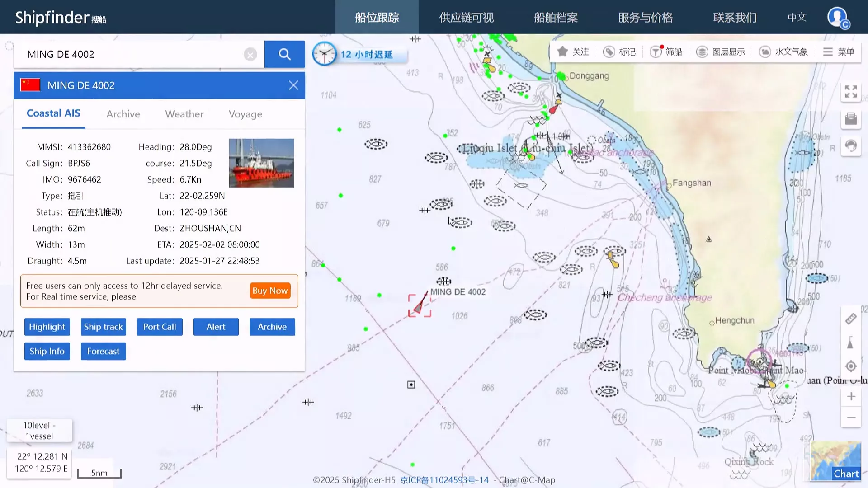
Task: Open 图层显示 layer display options
Action: (721, 52)
